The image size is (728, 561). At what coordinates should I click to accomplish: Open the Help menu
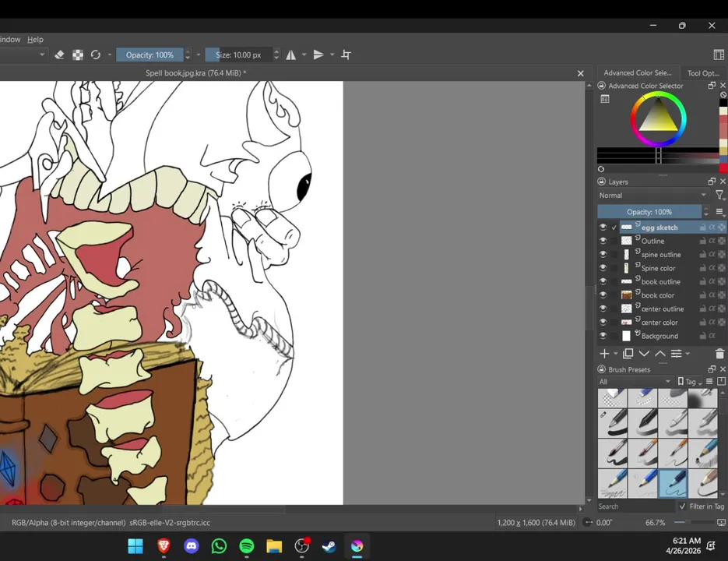point(35,40)
